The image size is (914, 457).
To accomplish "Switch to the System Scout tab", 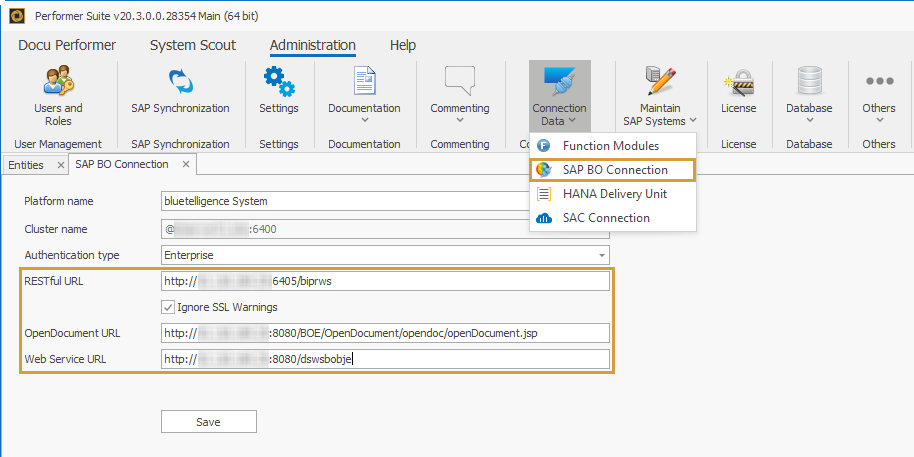I will point(192,45).
